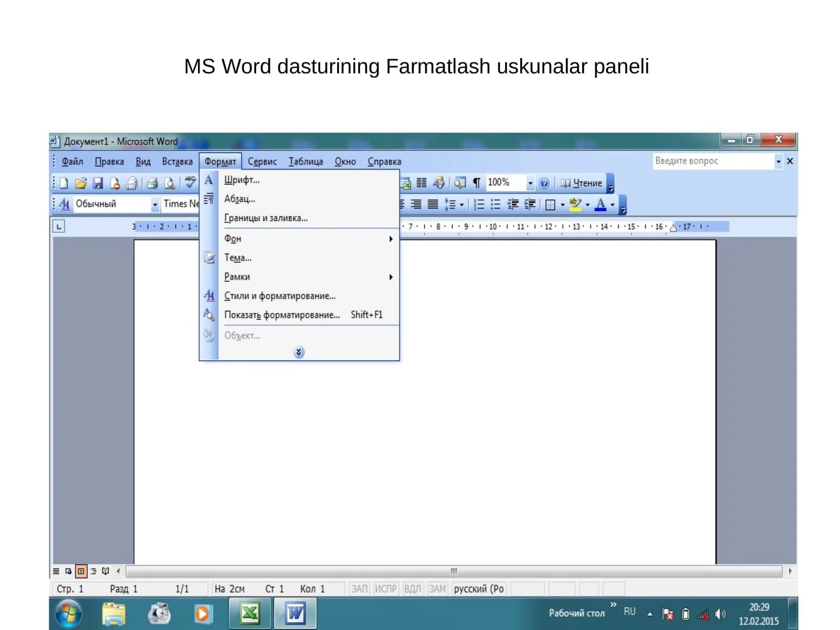840x630 pixels.
Task: Run spelling check ABC icon
Action: pos(190,182)
